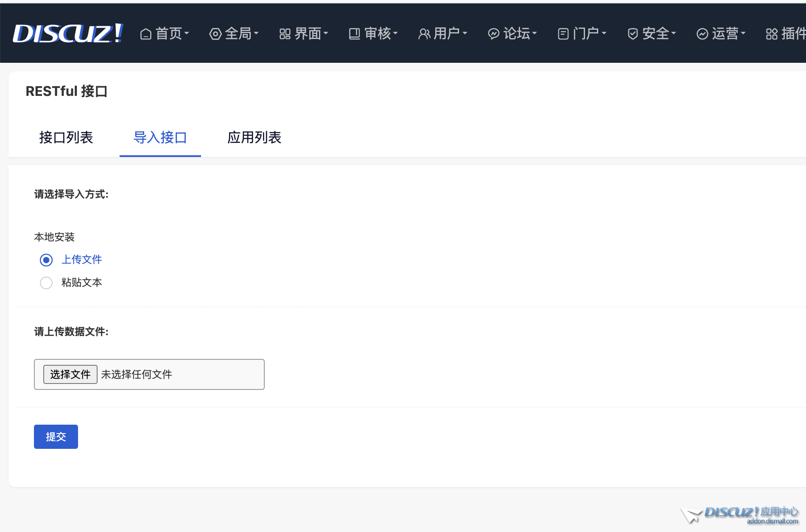Click the document icon beside 门户
This screenshot has width=806, height=532.
(x=563, y=34)
